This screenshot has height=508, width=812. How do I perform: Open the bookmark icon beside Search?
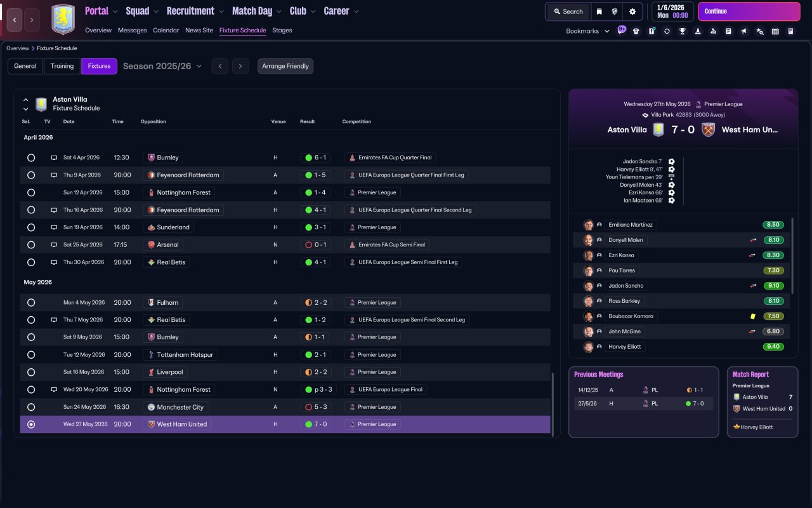tap(599, 11)
